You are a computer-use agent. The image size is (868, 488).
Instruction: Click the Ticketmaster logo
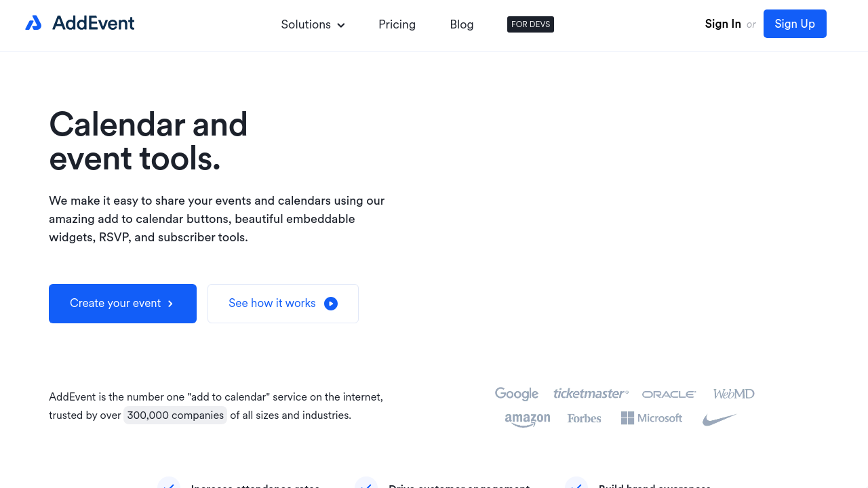[x=591, y=394]
